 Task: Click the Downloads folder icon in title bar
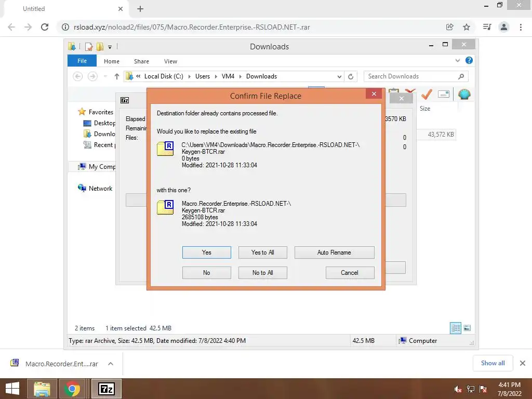pos(72,46)
